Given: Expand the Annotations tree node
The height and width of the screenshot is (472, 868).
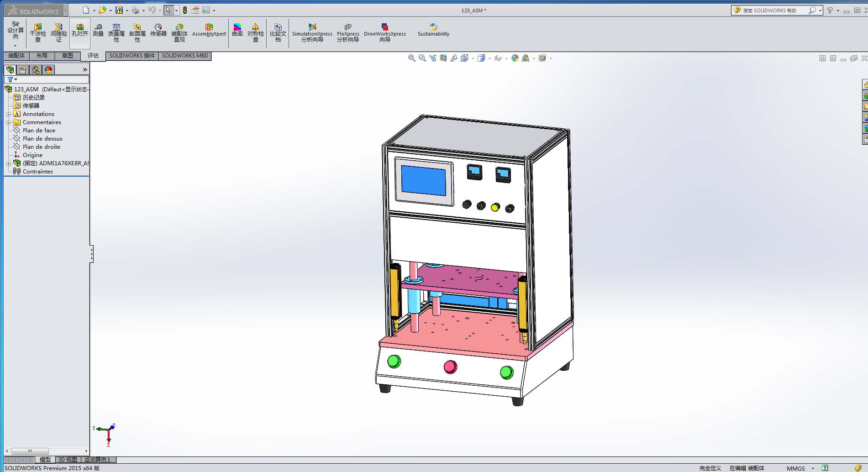Looking at the screenshot, I should [x=8, y=114].
